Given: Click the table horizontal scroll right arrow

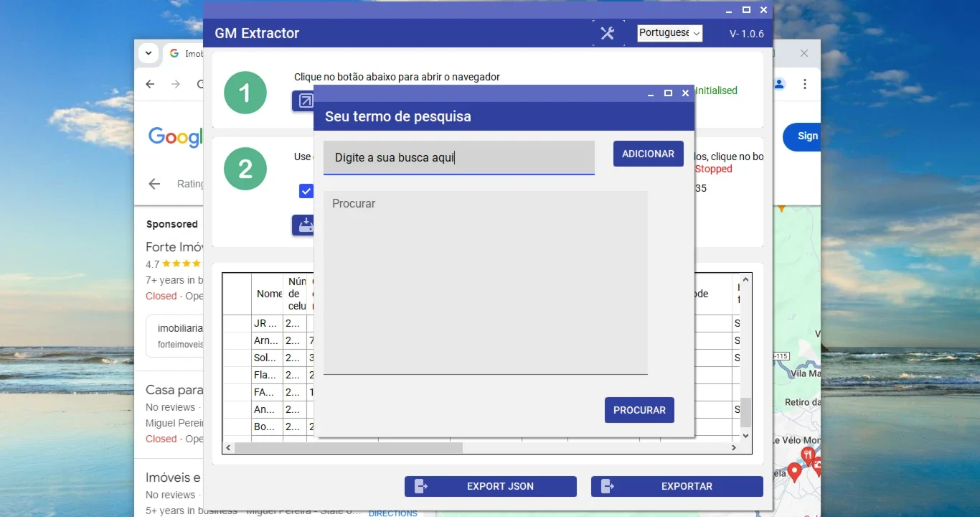Looking at the screenshot, I should click(734, 447).
